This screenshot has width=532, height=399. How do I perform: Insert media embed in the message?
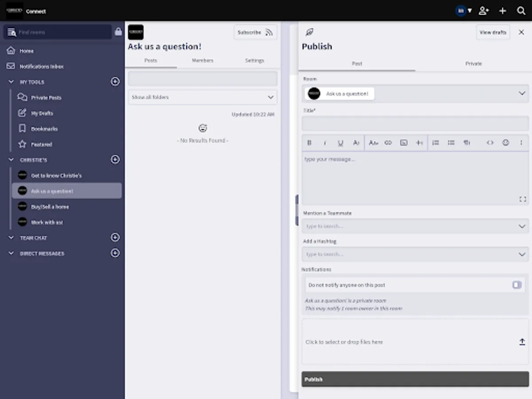404,143
